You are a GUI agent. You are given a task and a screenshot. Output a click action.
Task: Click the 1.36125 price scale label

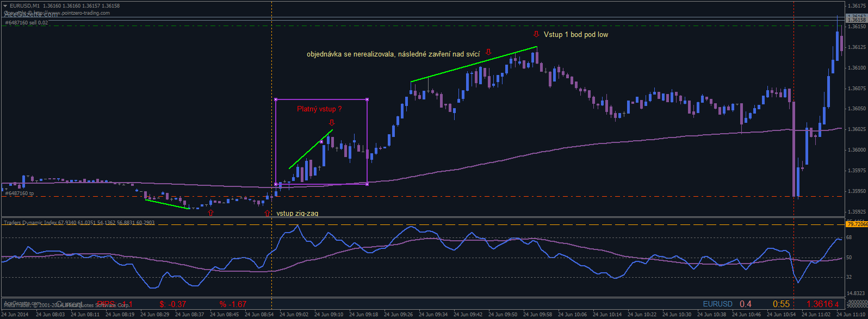pos(856,47)
